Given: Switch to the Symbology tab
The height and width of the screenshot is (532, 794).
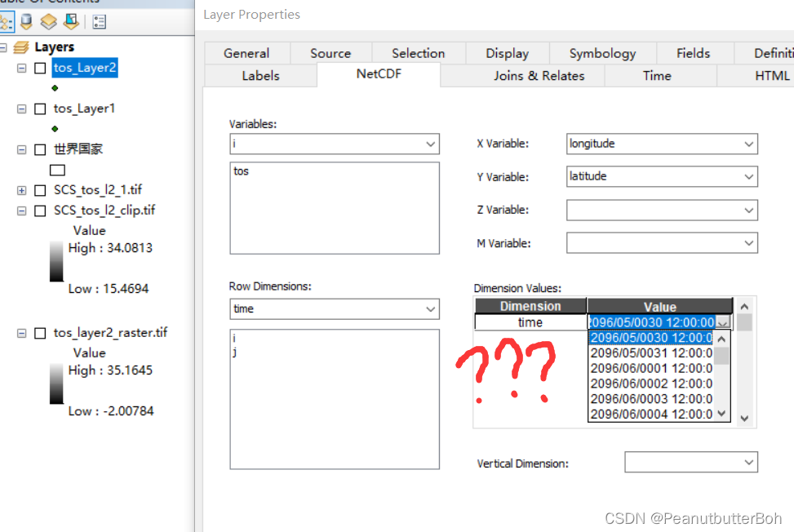Looking at the screenshot, I should (602, 52).
